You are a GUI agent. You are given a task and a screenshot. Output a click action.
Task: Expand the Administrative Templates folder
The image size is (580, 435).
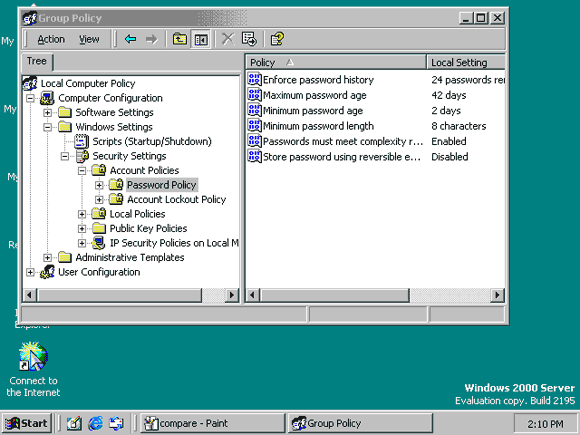coord(47,257)
